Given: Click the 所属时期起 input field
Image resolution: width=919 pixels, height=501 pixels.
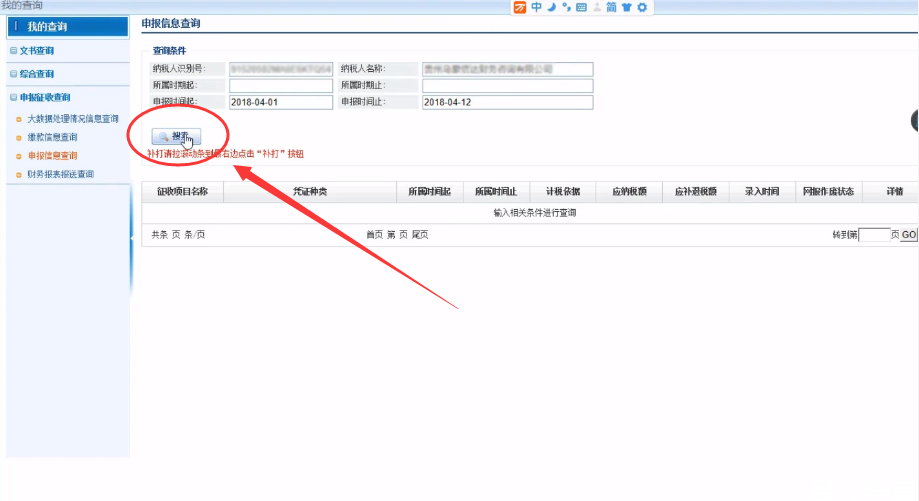Looking at the screenshot, I should pyautogui.click(x=280, y=85).
